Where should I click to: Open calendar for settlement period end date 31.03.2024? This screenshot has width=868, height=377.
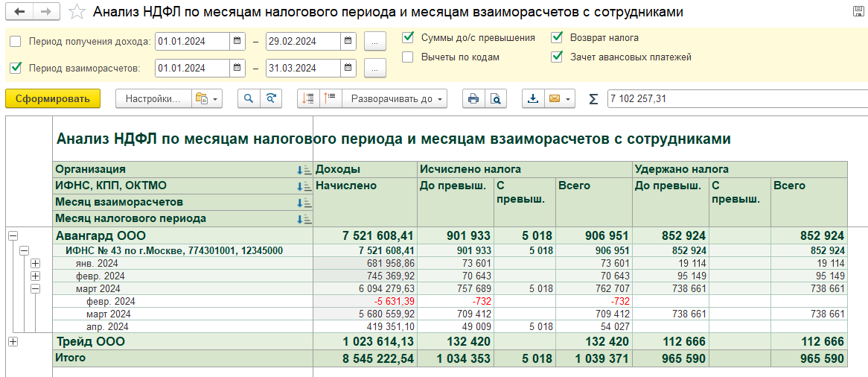point(348,69)
